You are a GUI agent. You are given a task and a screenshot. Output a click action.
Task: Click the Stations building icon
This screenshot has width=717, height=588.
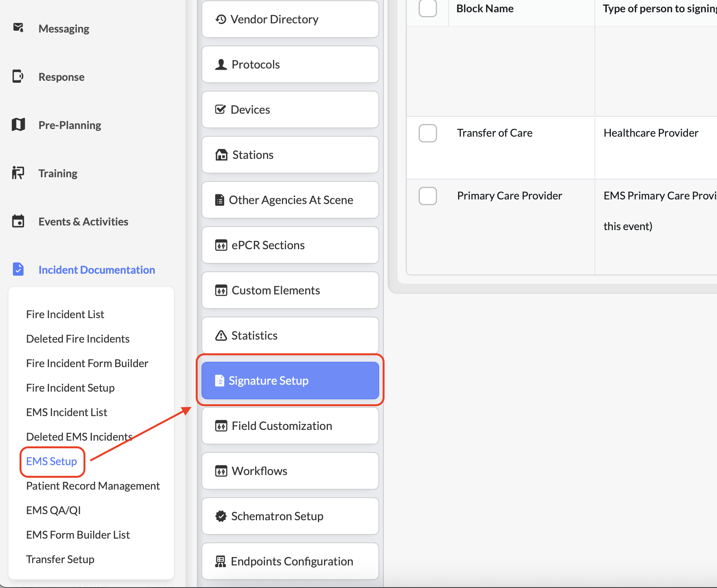(221, 155)
